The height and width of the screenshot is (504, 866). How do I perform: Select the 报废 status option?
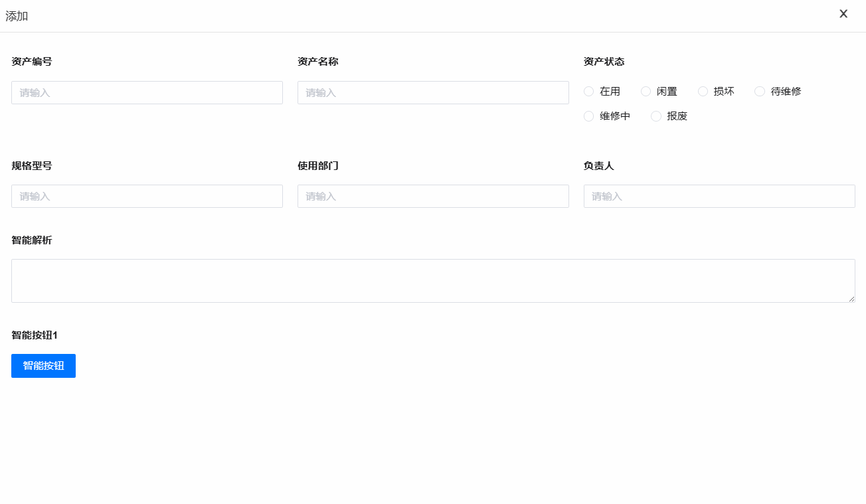pyautogui.click(x=656, y=116)
